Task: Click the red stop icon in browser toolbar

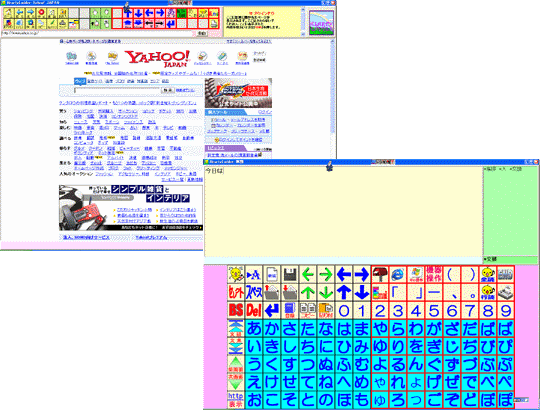Action: point(41,13)
